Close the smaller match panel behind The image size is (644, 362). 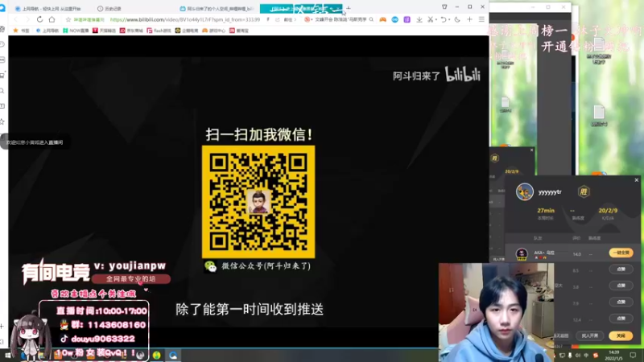click(531, 150)
